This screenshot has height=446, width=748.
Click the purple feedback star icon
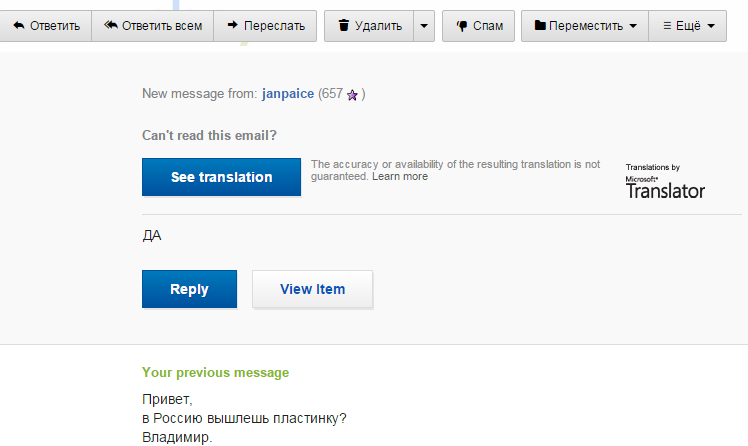click(x=352, y=95)
